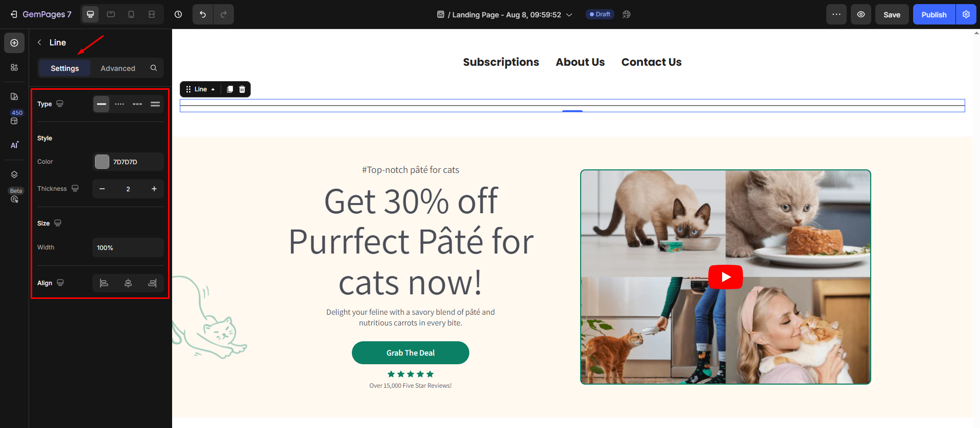980x428 pixels.
Task: Open the layers panel in sidebar
Action: pos(14,174)
